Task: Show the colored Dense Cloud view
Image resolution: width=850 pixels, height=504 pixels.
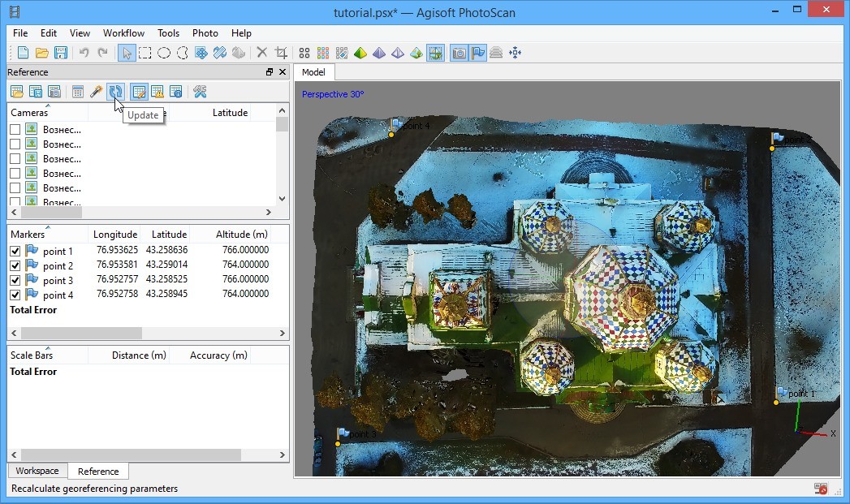Action: pyautogui.click(x=323, y=53)
